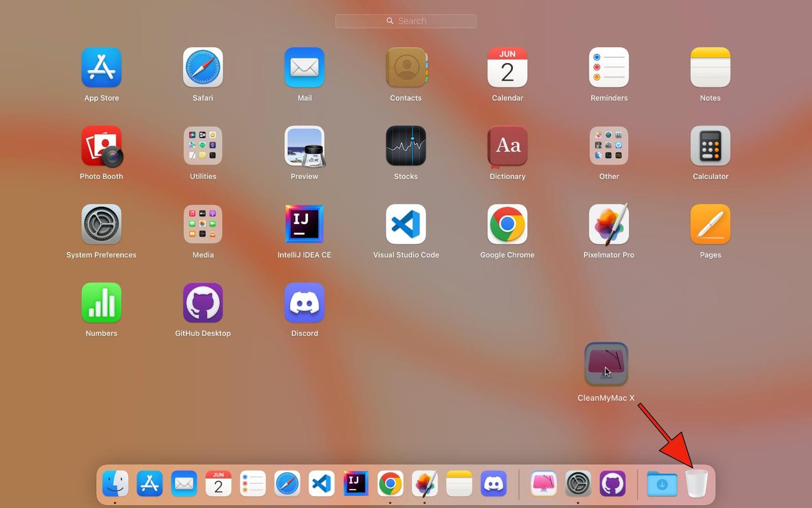
Task: Open the Numbers app
Action: pyautogui.click(x=101, y=303)
